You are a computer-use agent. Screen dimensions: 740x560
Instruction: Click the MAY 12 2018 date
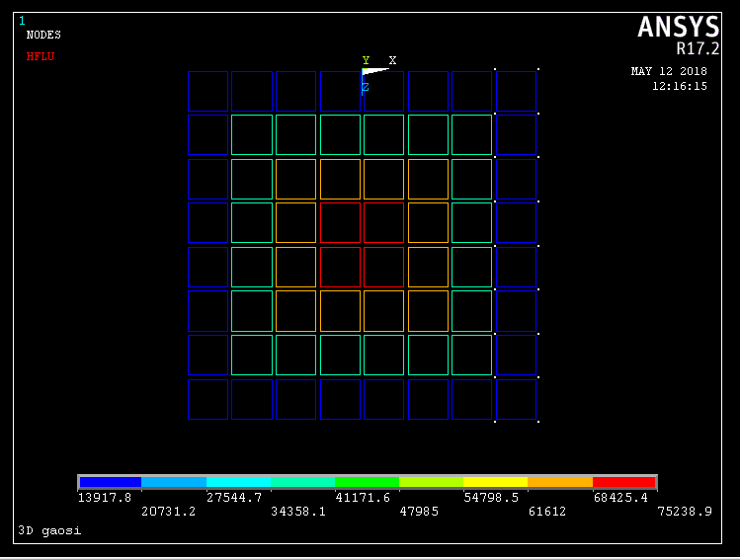point(669,71)
